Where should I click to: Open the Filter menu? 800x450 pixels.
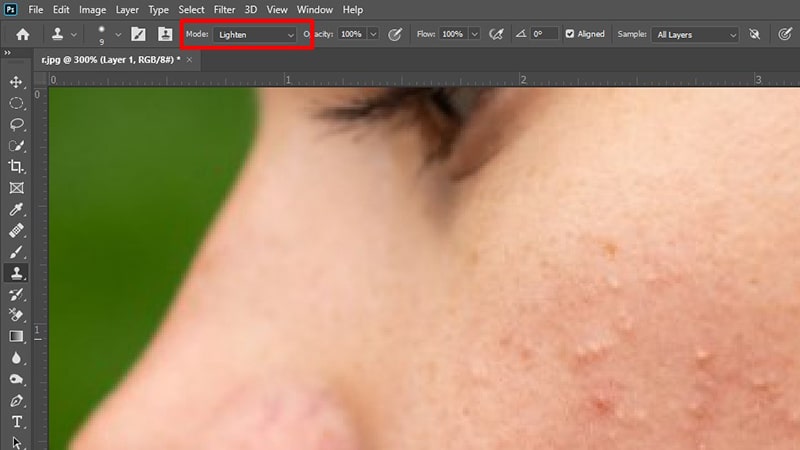pos(224,10)
